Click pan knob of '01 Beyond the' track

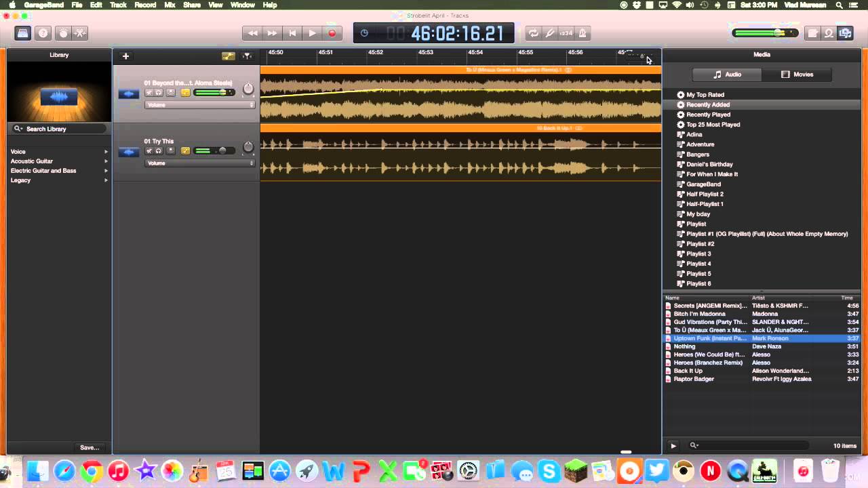[248, 89]
